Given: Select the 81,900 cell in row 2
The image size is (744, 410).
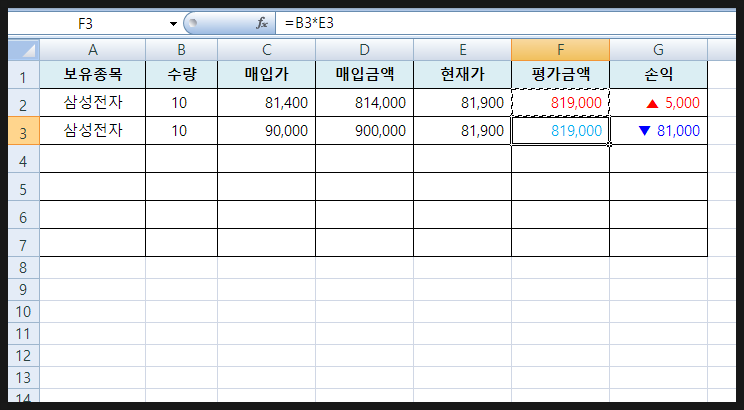Looking at the screenshot, I should (x=463, y=103).
